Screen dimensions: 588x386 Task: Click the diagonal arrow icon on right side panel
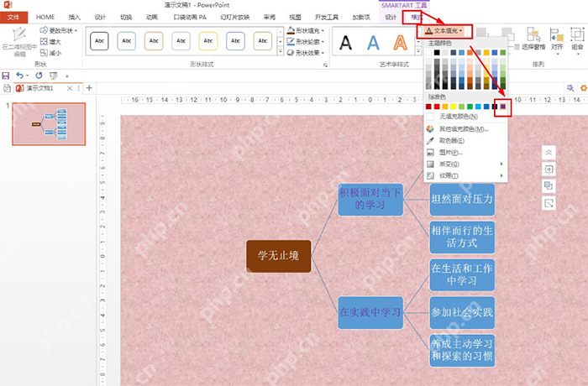(549, 204)
